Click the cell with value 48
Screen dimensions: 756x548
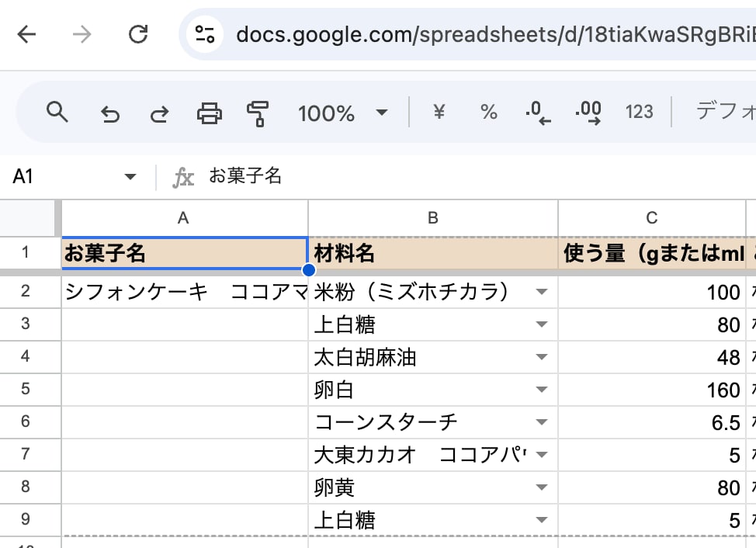point(652,357)
